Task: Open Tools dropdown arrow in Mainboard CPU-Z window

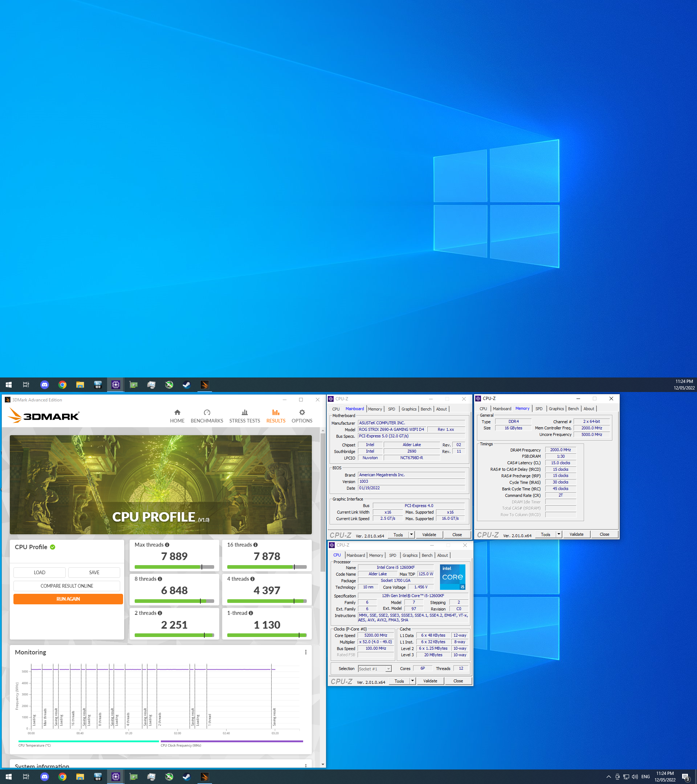Action: [x=411, y=535]
